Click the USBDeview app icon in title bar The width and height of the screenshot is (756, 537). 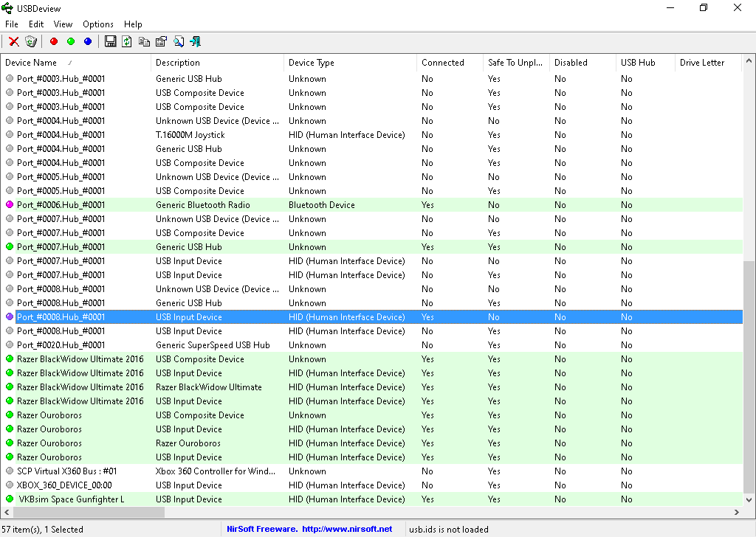pyautogui.click(x=7, y=8)
